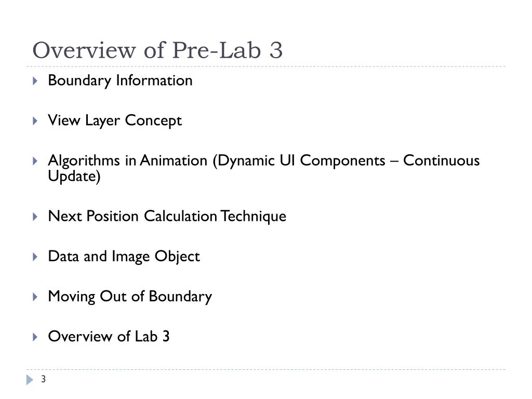Click the word Update) on the wrapped line

[x=74, y=177]
